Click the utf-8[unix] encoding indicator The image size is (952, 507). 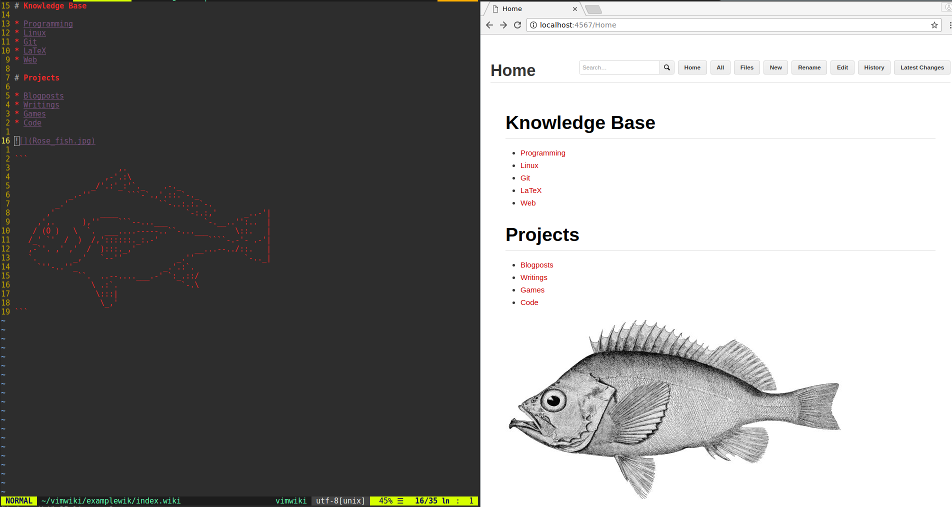tap(340, 501)
